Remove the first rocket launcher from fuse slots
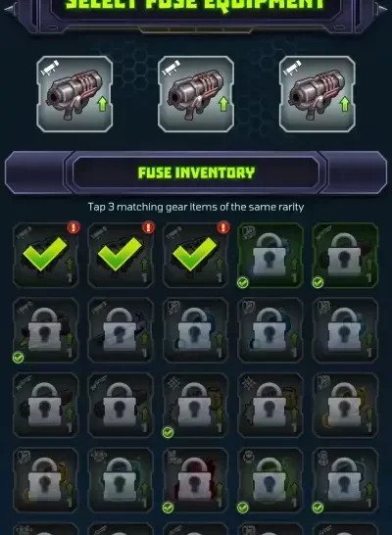The height and width of the screenshot is (535, 392). (74, 94)
